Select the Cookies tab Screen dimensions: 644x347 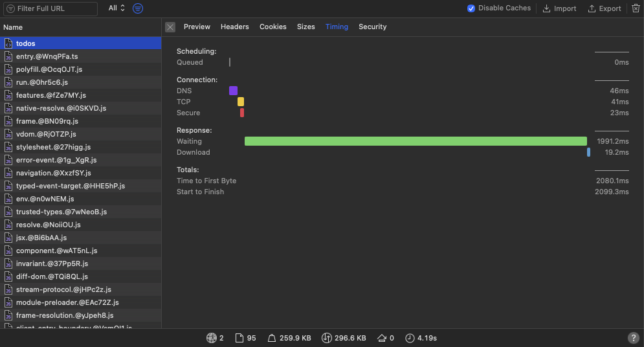point(272,27)
